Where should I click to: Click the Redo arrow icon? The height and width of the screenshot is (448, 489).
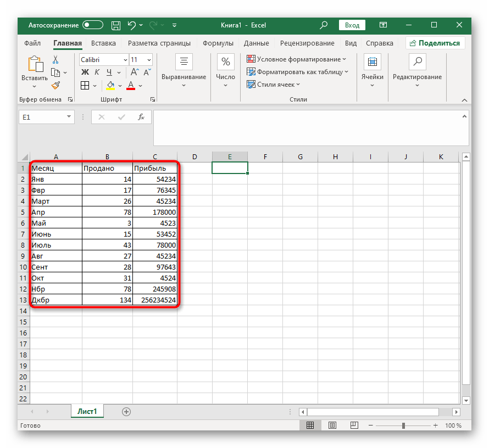(x=153, y=25)
